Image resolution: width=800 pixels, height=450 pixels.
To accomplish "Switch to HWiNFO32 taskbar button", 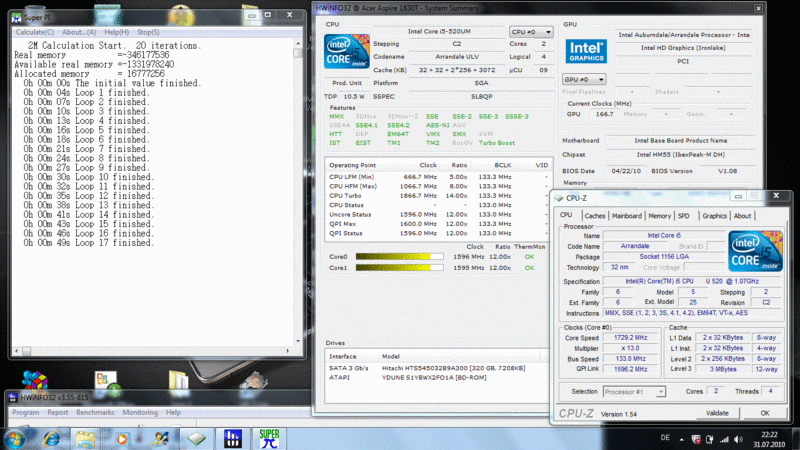I will click(x=232, y=439).
